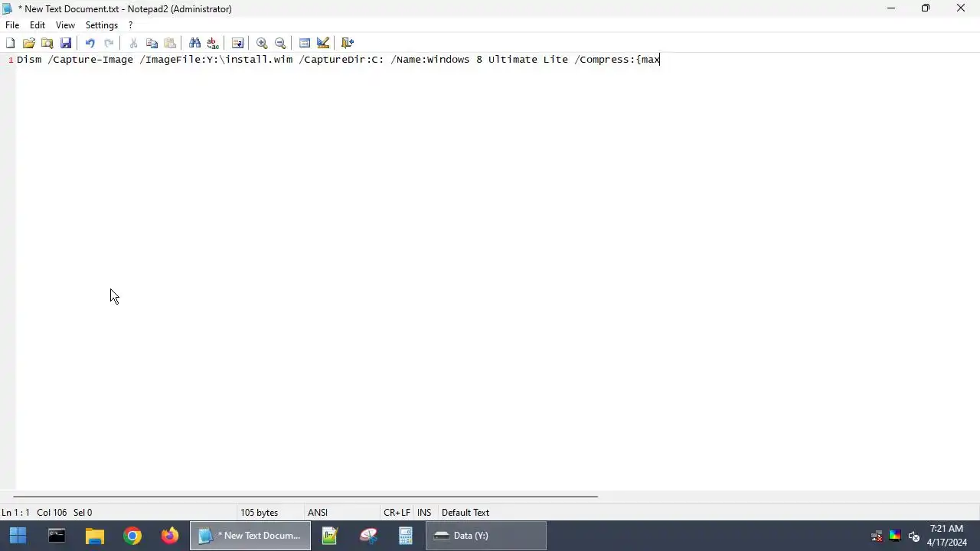Switch to the Data (Y:) taskbar window

[x=486, y=536]
